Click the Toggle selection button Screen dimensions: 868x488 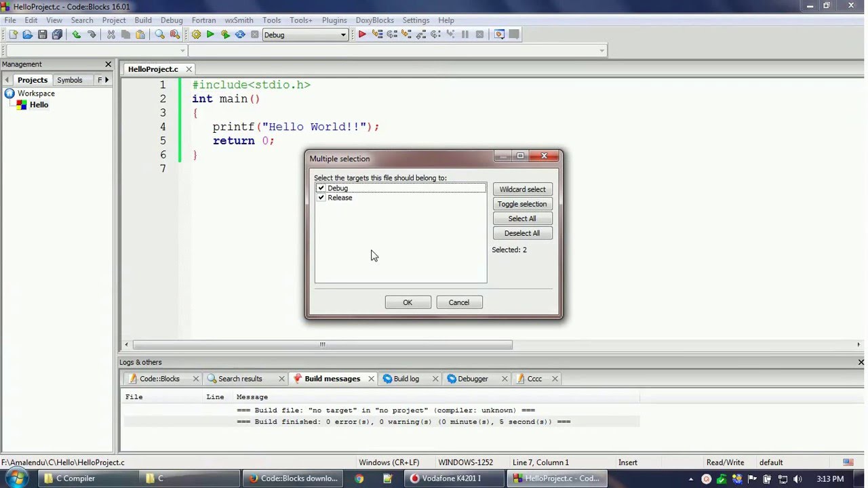pyautogui.click(x=522, y=204)
